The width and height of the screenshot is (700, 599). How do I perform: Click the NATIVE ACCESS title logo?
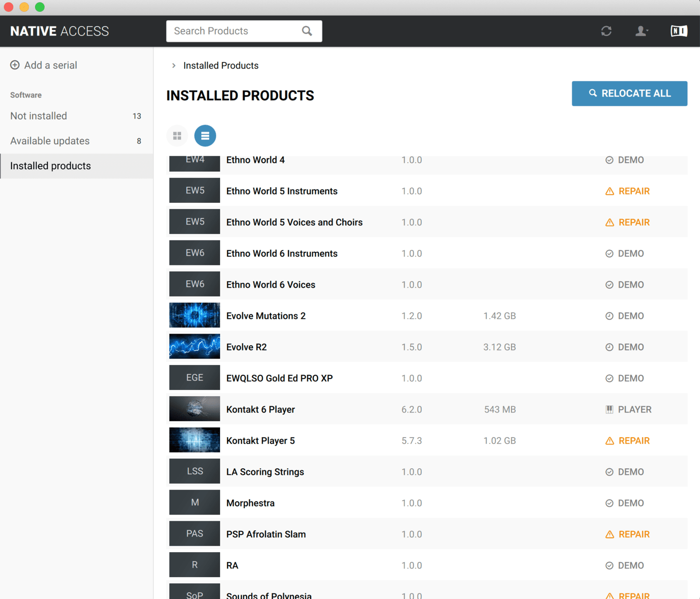coord(59,31)
